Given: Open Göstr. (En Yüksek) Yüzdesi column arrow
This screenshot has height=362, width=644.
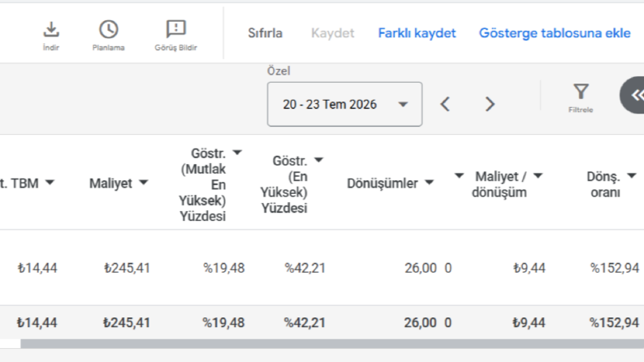Looking at the screenshot, I should (x=318, y=160).
